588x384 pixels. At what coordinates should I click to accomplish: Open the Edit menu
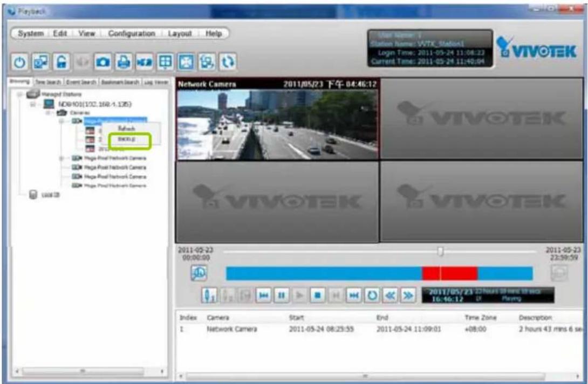coord(60,33)
